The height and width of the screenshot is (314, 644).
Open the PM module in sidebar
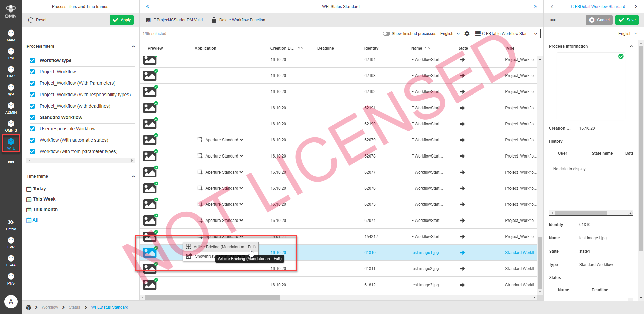coord(11,53)
